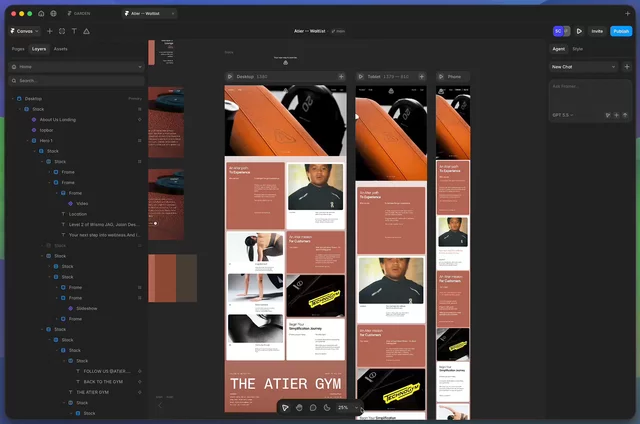The image size is (640, 424).
Task: Click the main branch label in title
Action: (x=338, y=31)
